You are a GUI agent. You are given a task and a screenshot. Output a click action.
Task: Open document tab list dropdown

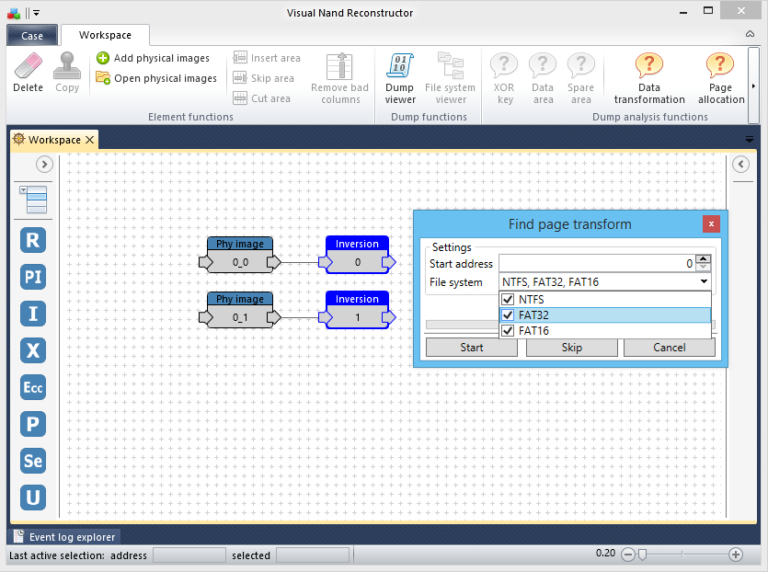coord(749,140)
